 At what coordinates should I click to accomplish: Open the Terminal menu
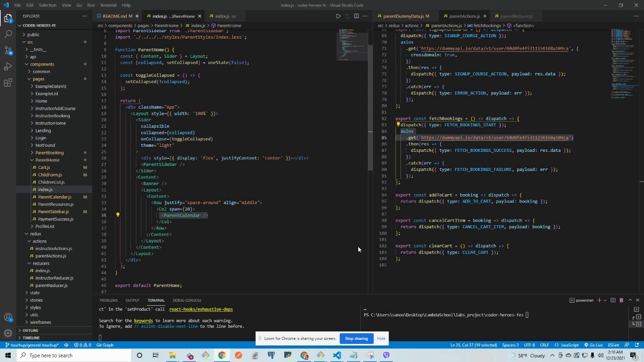click(108, 5)
